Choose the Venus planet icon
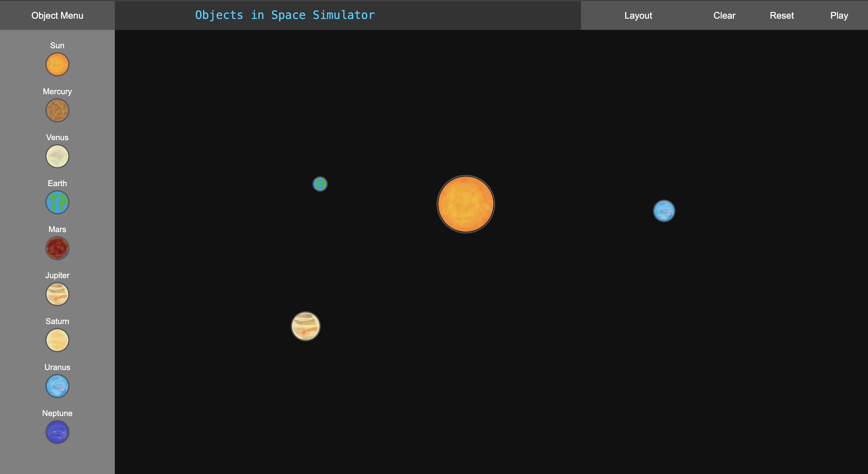Image resolution: width=868 pixels, height=474 pixels. [57, 157]
